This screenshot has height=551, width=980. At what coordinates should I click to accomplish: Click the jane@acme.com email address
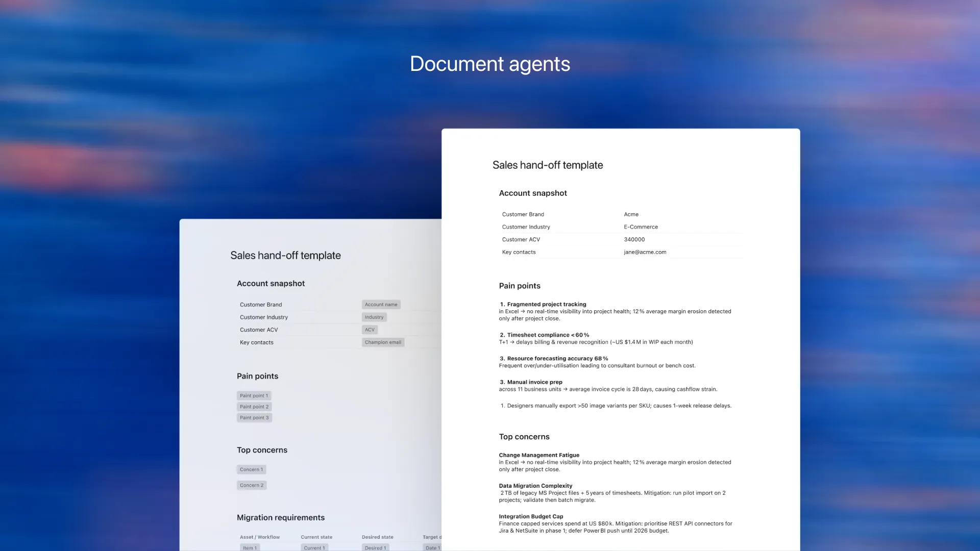pyautogui.click(x=645, y=252)
